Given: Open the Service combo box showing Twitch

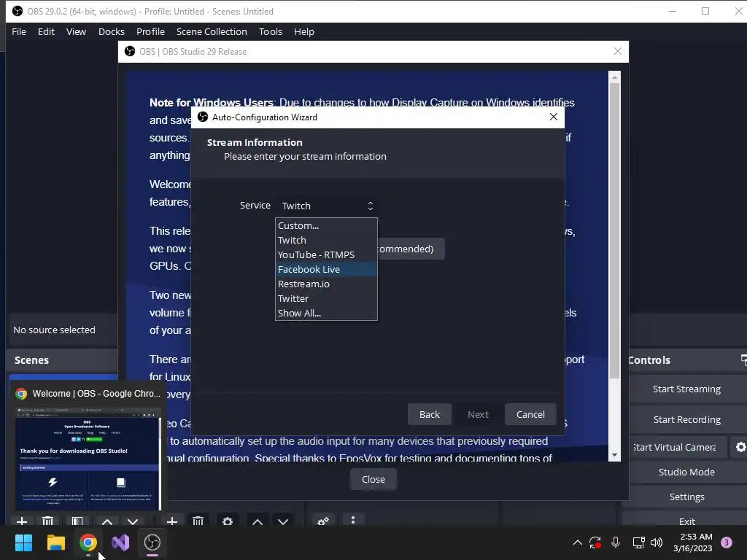Looking at the screenshot, I should tap(328, 206).
